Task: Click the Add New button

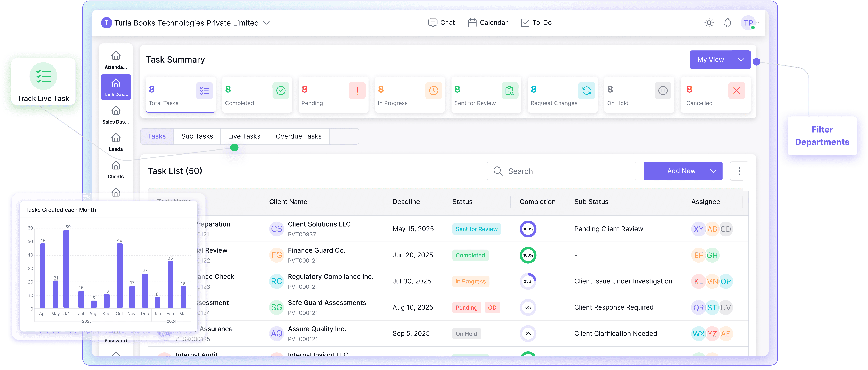Action: pyautogui.click(x=674, y=171)
